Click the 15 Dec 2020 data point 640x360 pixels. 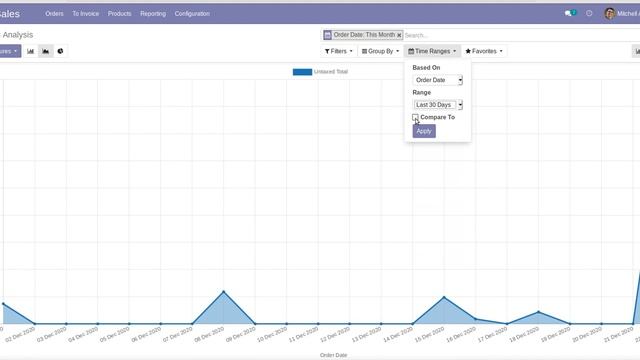pos(444,298)
